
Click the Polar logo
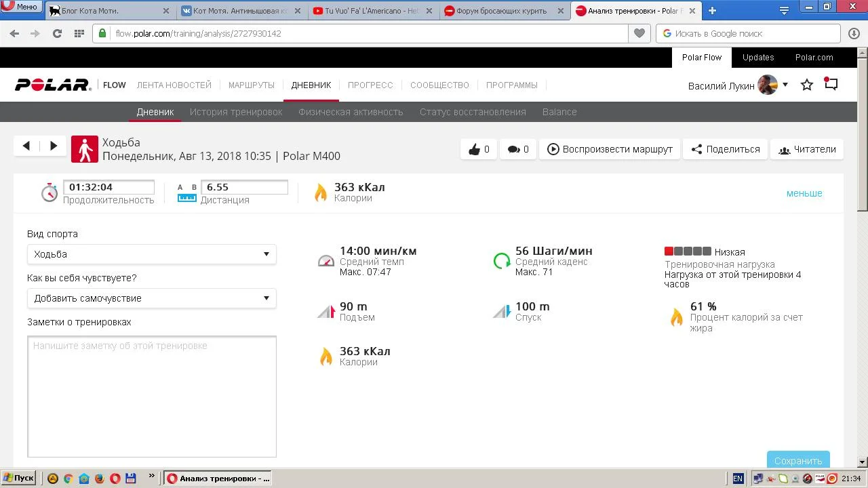53,85
